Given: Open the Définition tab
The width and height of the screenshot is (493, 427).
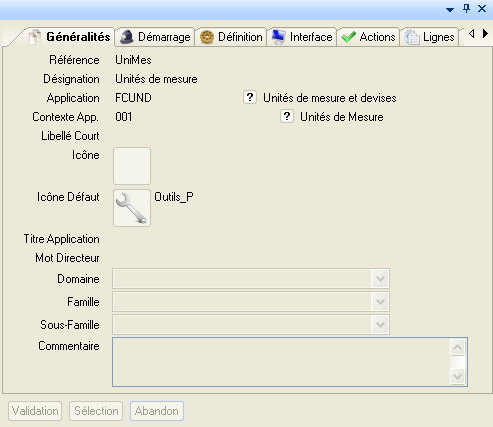Looking at the screenshot, I should pyautogui.click(x=231, y=37).
